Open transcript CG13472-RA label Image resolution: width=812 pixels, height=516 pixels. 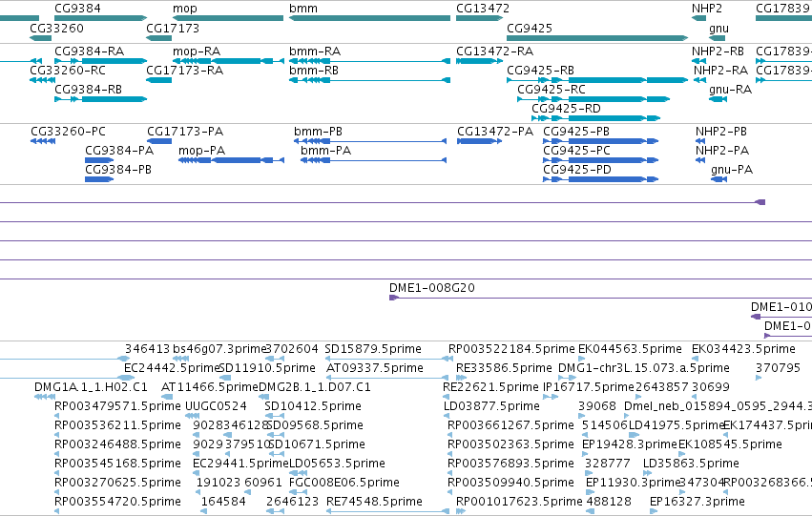point(494,51)
